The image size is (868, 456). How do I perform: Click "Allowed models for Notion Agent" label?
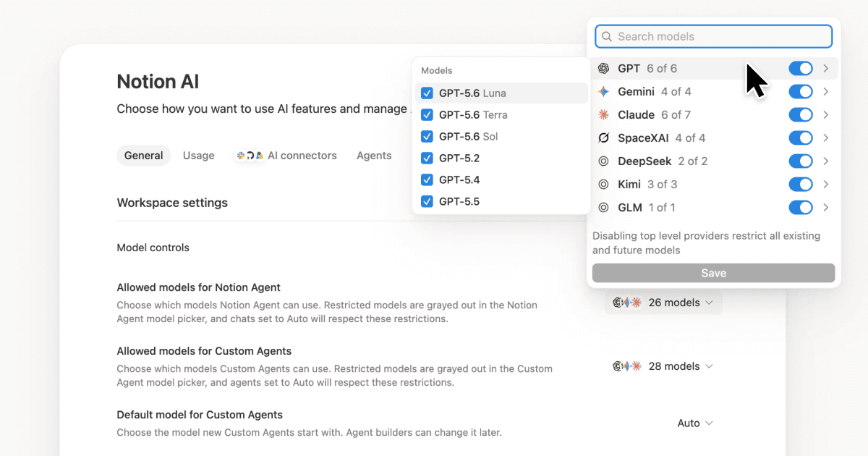click(x=199, y=287)
